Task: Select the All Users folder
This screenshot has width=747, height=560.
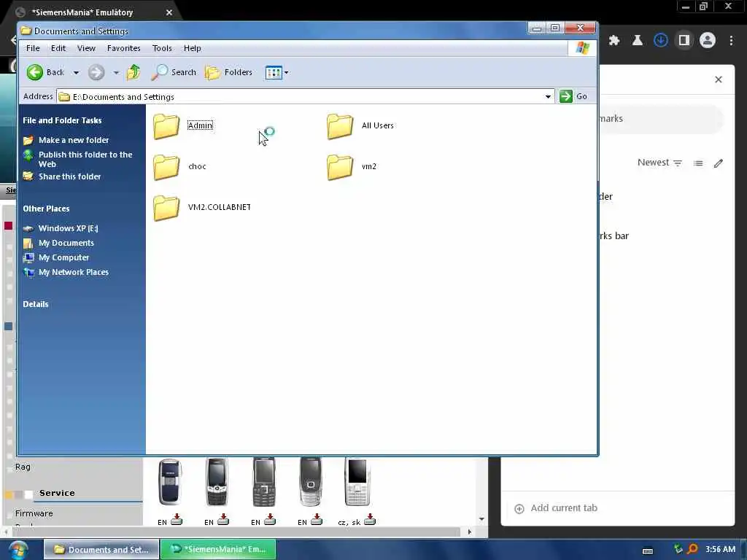Action: [x=360, y=125]
